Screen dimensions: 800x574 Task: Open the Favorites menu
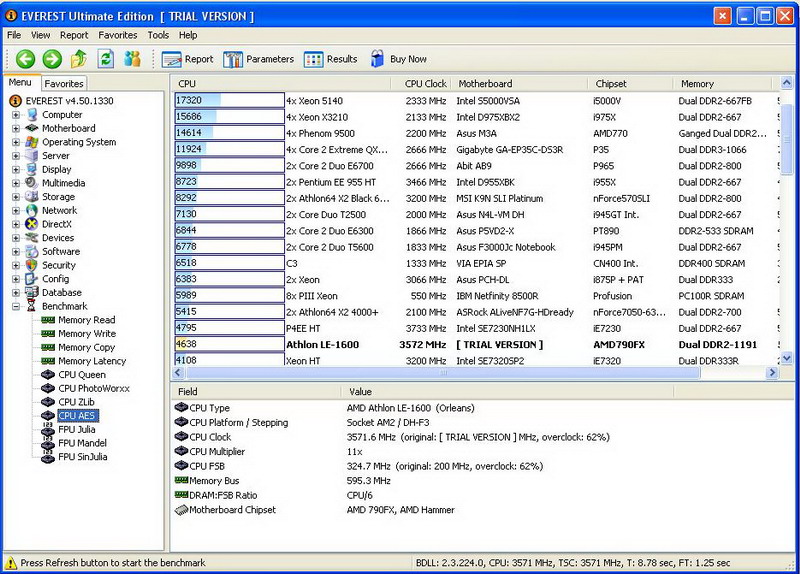[118, 35]
